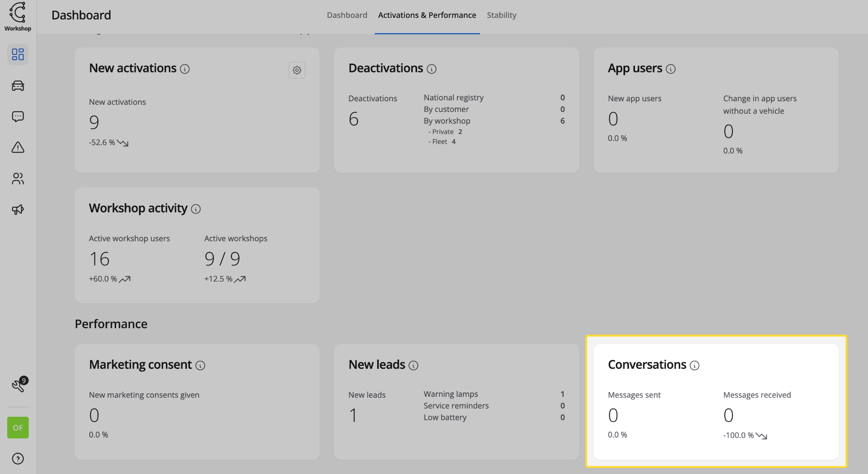
Task: Open the wrench icon with badge 9
Action: click(19, 384)
